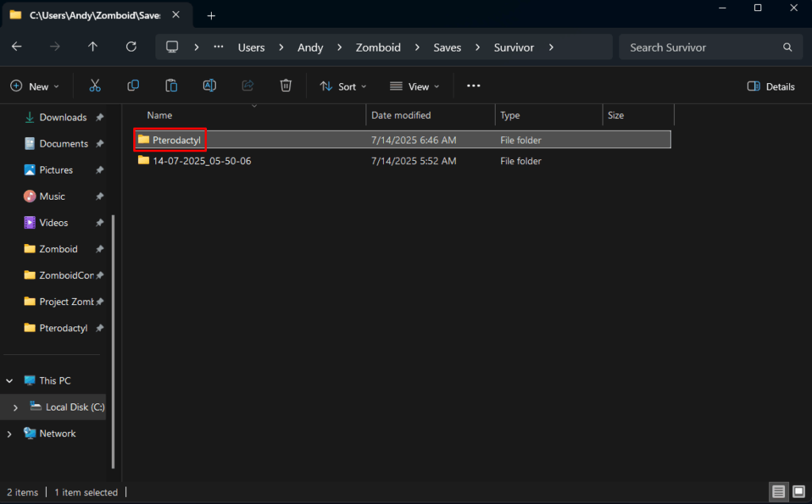Navigate to Users in breadcrumb
The image size is (812, 504).
(x=251, y=47)
